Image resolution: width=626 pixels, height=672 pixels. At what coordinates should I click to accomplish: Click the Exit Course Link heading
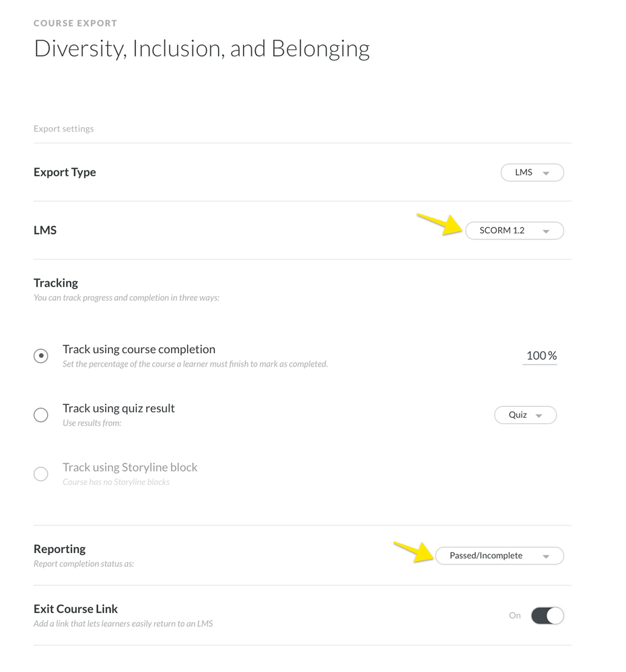click(75, 609)
